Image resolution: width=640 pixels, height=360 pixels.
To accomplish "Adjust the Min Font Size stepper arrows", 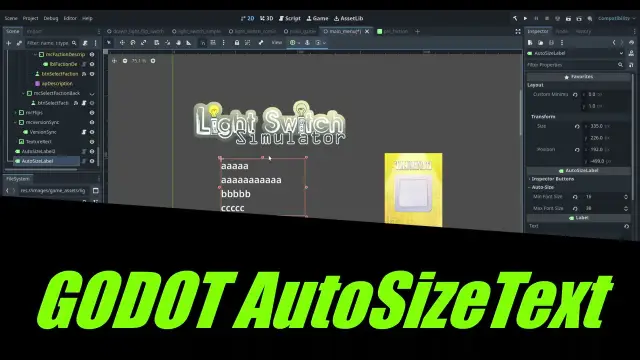I will pos(626,197).
